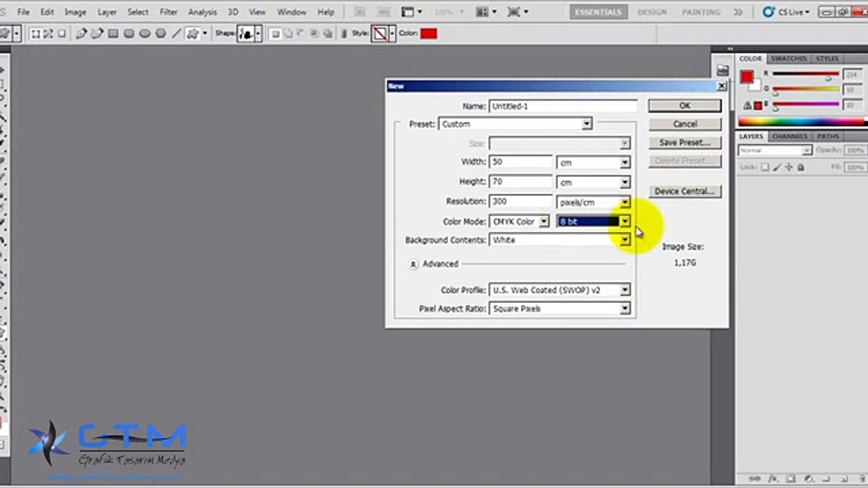Click the Device Central button
The image size is (868, 488).
pos(685,191)
